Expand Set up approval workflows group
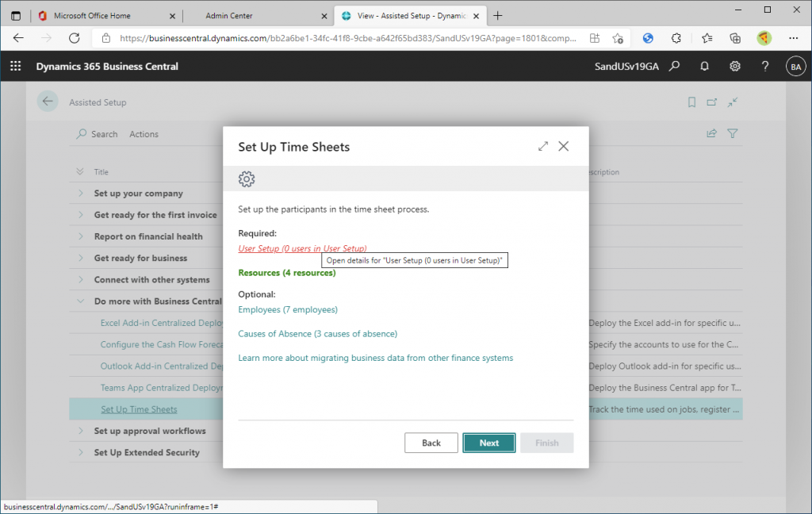 81,431
